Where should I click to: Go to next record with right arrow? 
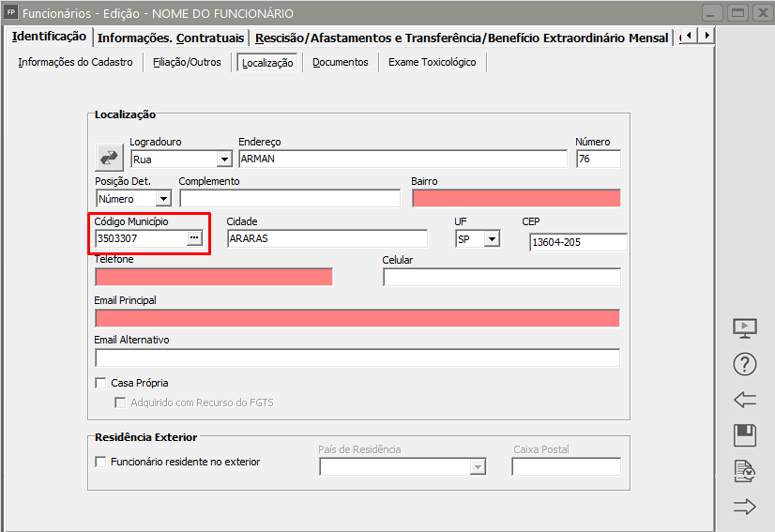tap(744, 507)
